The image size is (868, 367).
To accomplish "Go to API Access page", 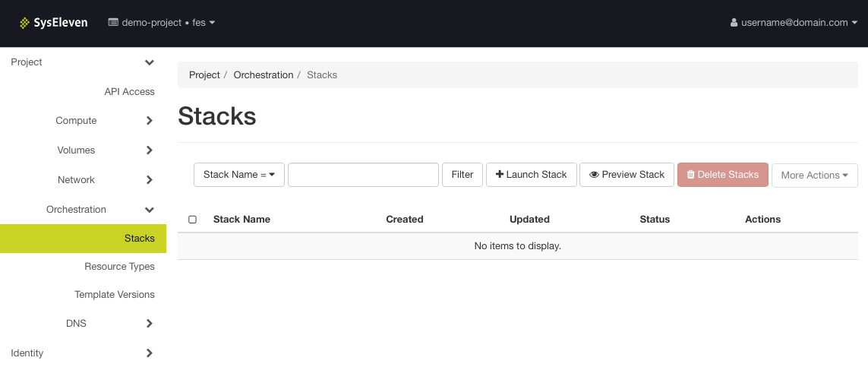I will 130,92.
